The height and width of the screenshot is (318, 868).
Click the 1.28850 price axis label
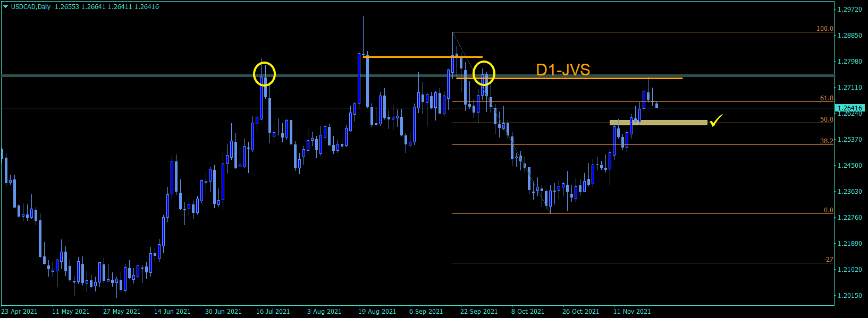point(849,36)
